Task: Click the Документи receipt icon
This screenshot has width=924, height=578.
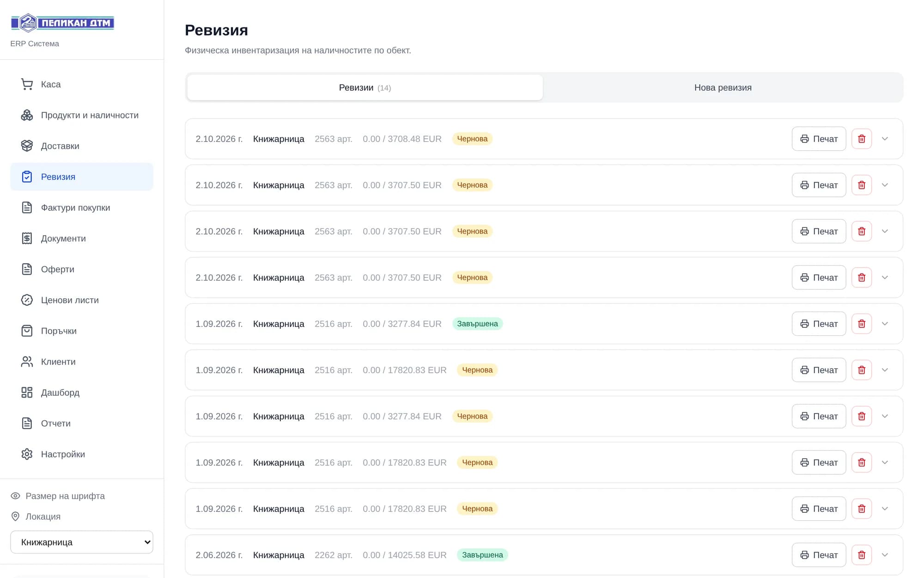Action: coord(27,238)
